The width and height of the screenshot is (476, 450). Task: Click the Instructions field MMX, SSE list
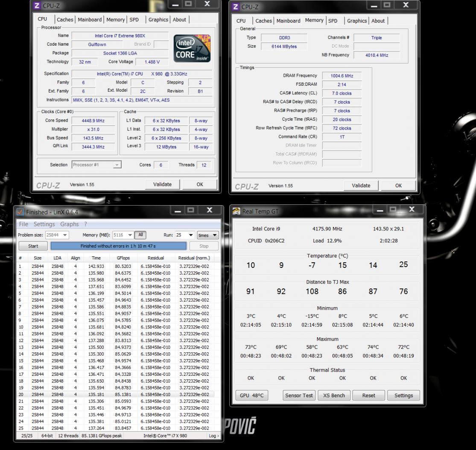coord(142,100)
